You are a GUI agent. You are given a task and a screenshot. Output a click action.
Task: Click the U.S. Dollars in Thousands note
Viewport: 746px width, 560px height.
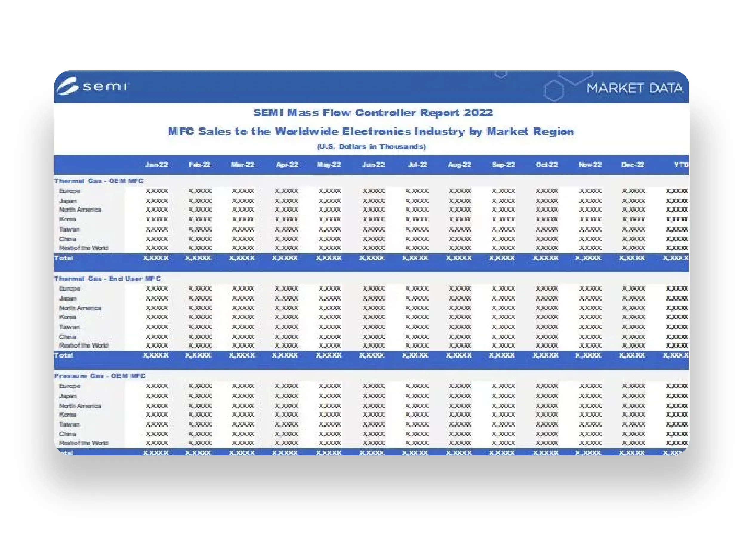(371, 147)
